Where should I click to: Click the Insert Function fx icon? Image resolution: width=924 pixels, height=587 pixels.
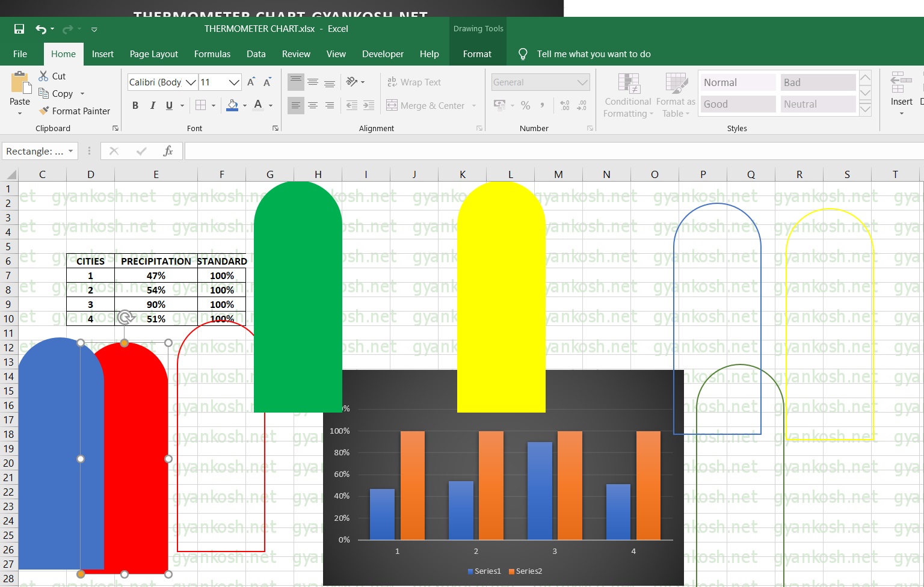(x=168, y=152)
